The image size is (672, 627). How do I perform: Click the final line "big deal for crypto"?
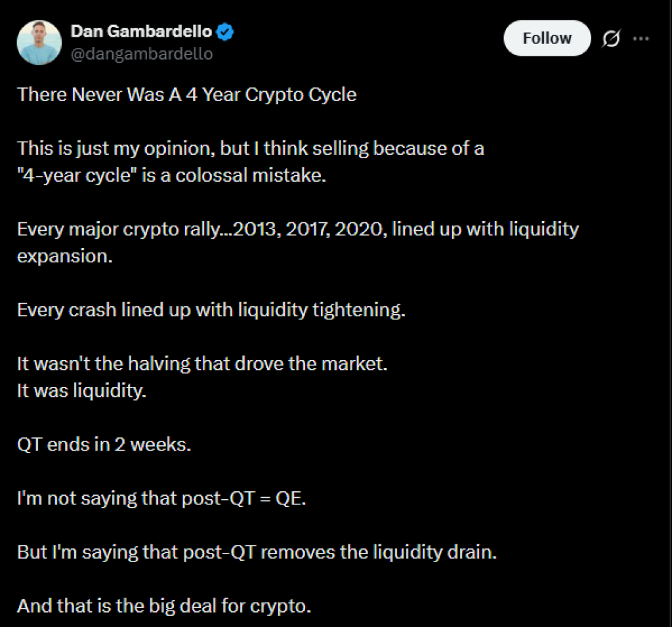164,606
